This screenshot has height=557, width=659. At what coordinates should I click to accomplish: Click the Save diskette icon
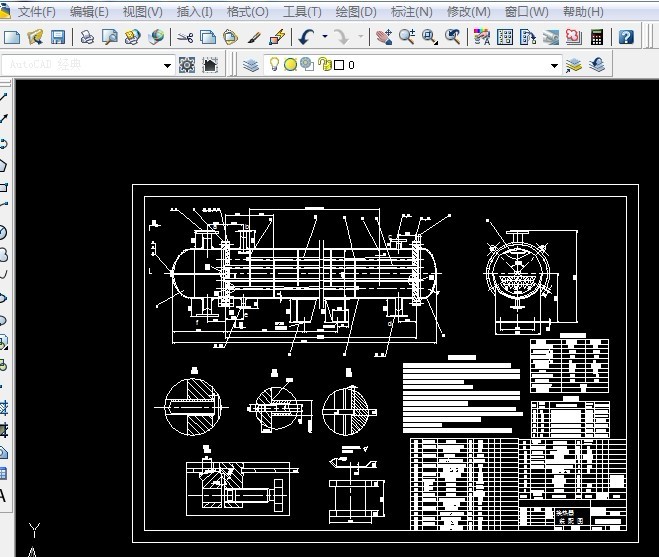point(58,37)
